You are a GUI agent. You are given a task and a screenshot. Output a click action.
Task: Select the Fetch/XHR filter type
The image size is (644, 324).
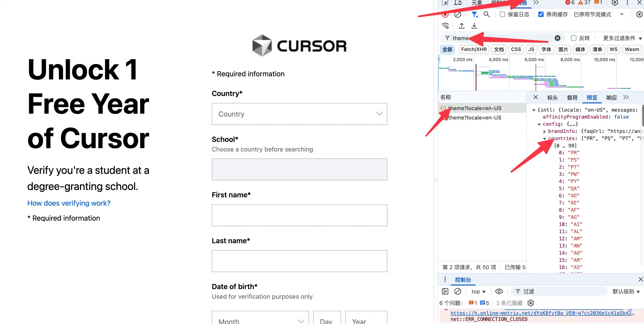(474, 49)
